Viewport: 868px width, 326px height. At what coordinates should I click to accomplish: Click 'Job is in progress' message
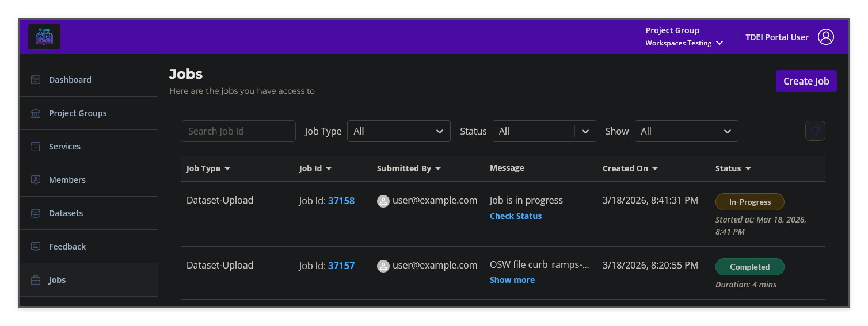(526, 201)
